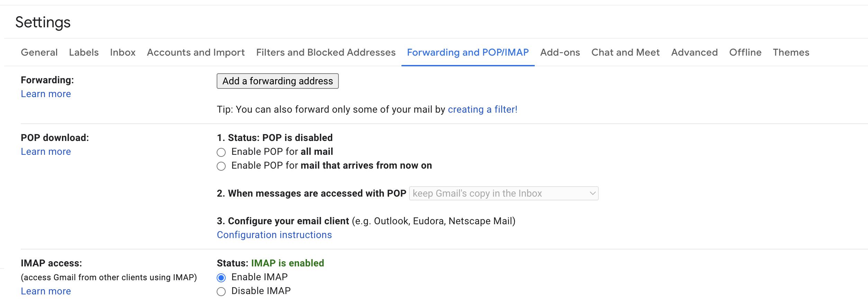Select Enable POP for all mail

pyautogui.click(x=221, y=152)
